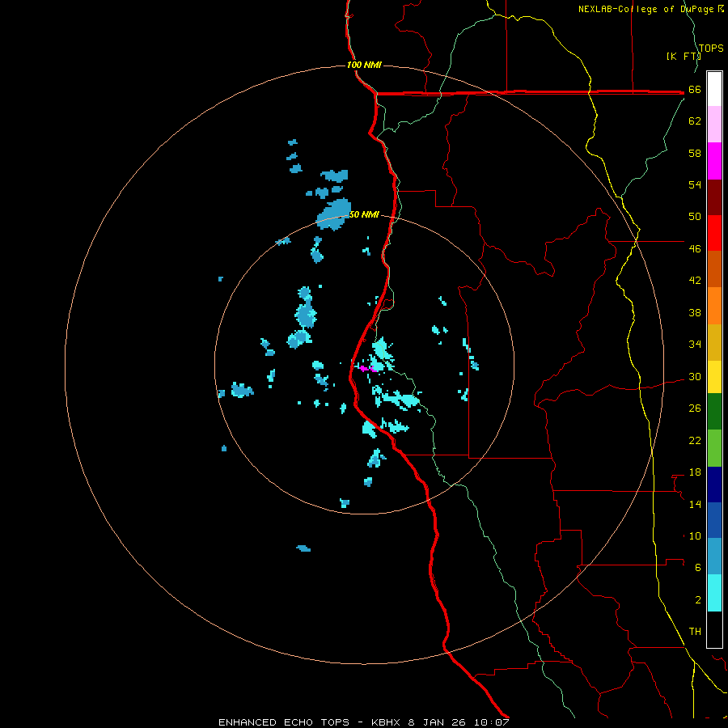Click the 42 legend value
This screenshot has height=728, width=728.
[x=695, y=280]
